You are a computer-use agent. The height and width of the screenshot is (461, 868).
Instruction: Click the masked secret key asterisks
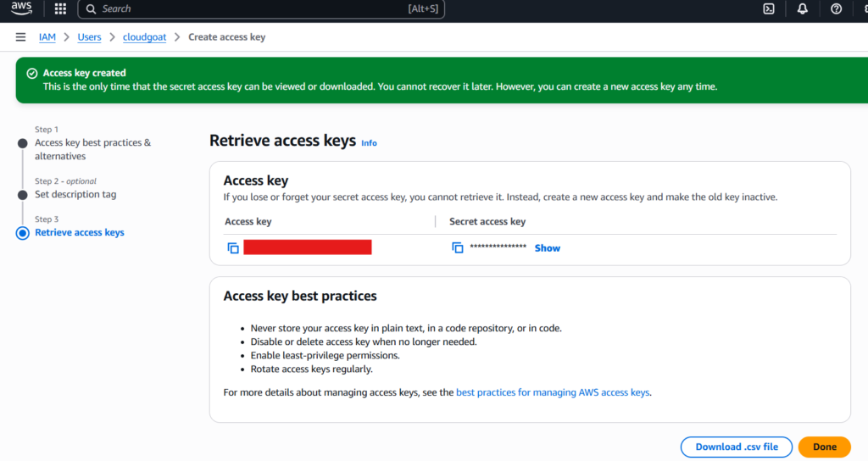(498, 247)
